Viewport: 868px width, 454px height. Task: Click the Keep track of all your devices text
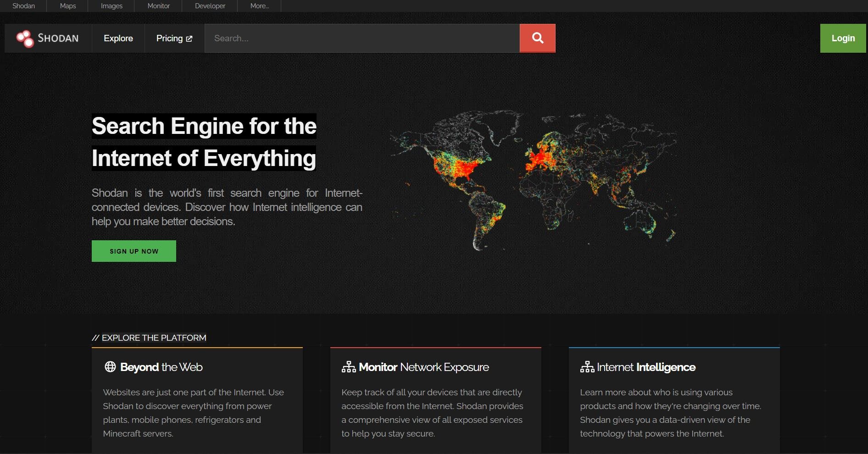(x=432, y=413)
